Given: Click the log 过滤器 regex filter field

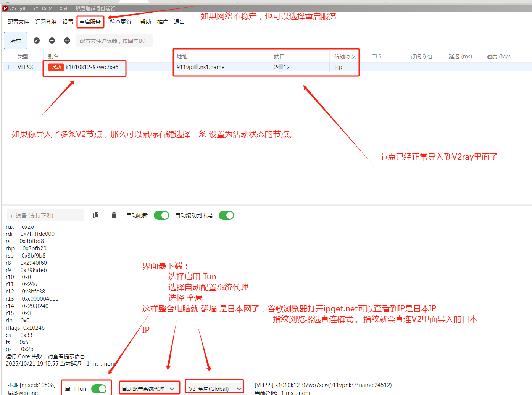Looking at the screenshot, I should pos(45,215).
